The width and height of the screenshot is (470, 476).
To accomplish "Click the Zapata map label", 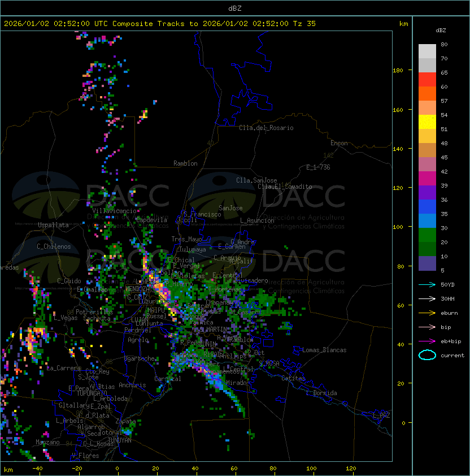I will point(125,421).
